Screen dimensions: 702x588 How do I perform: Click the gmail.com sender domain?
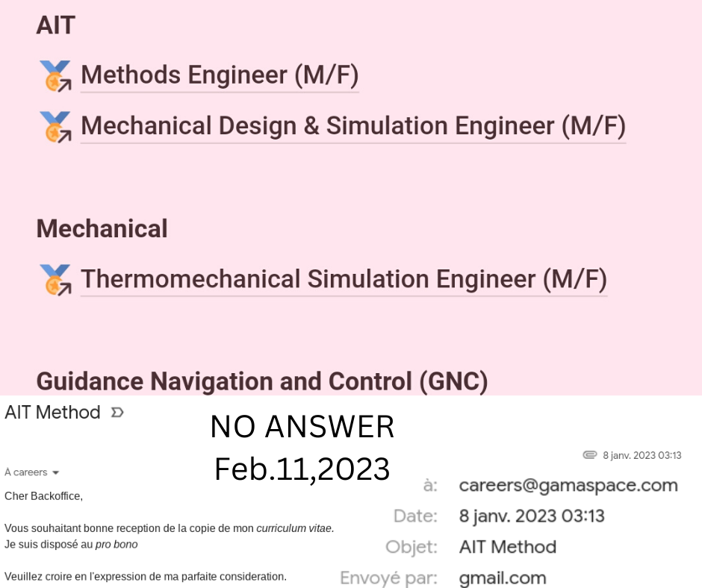tap(503, 578)
